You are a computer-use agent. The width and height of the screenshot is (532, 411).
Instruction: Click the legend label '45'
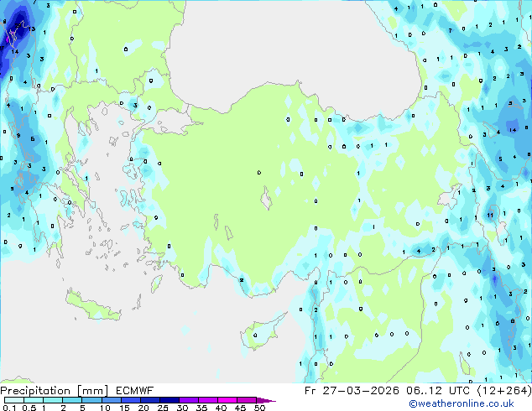tap(240, 408)
